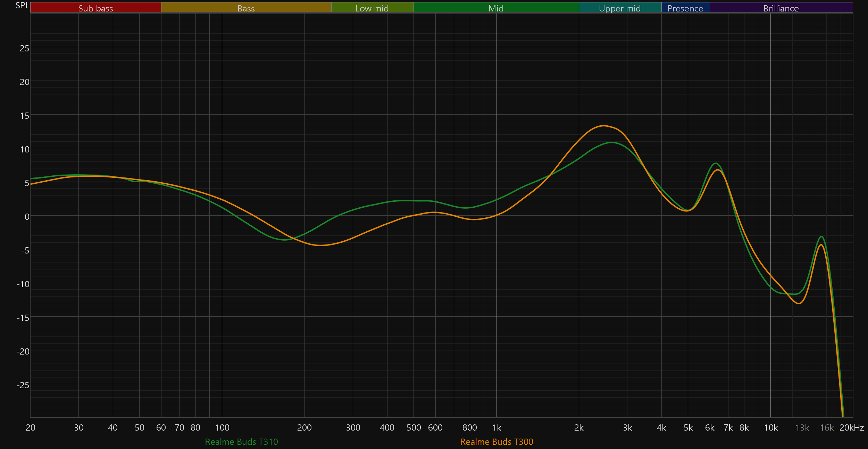Select the Low mid band header
Viewport: 868px width, 449px height.
pos(372,8)
